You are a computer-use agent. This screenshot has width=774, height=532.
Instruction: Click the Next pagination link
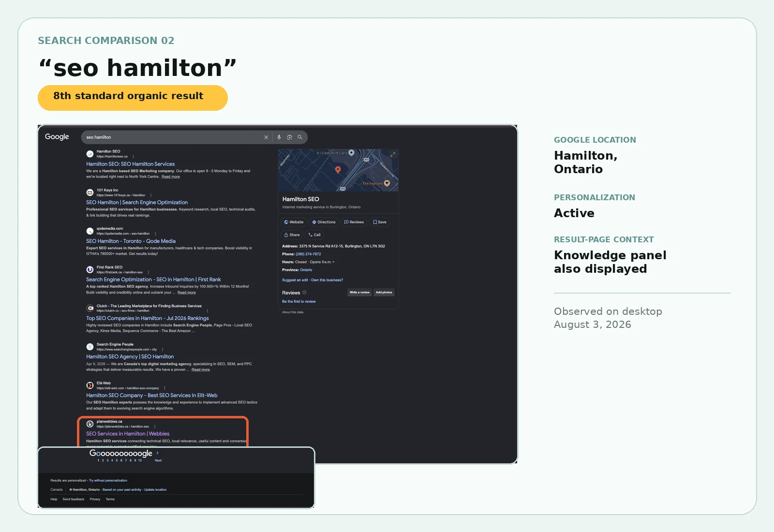[x=158, y=460]
